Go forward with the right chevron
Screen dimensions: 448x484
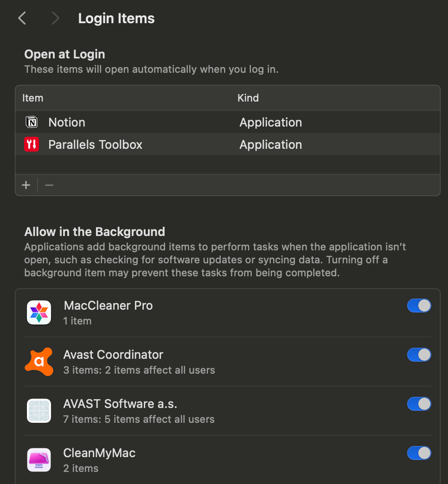point(56,18)
